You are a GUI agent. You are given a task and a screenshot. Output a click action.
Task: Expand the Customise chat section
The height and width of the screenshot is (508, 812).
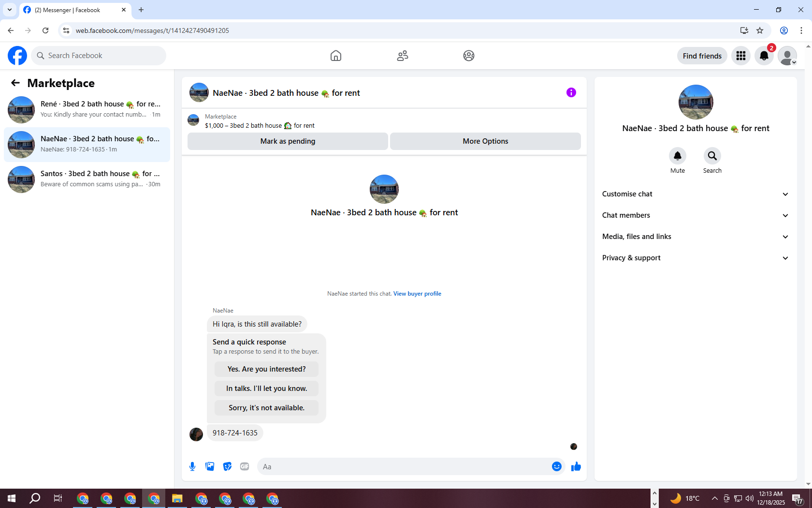[696, 194]
